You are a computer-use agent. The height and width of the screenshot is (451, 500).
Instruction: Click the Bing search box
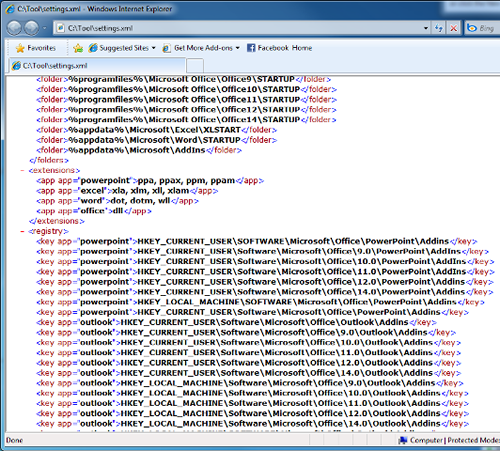coord(482,28)
